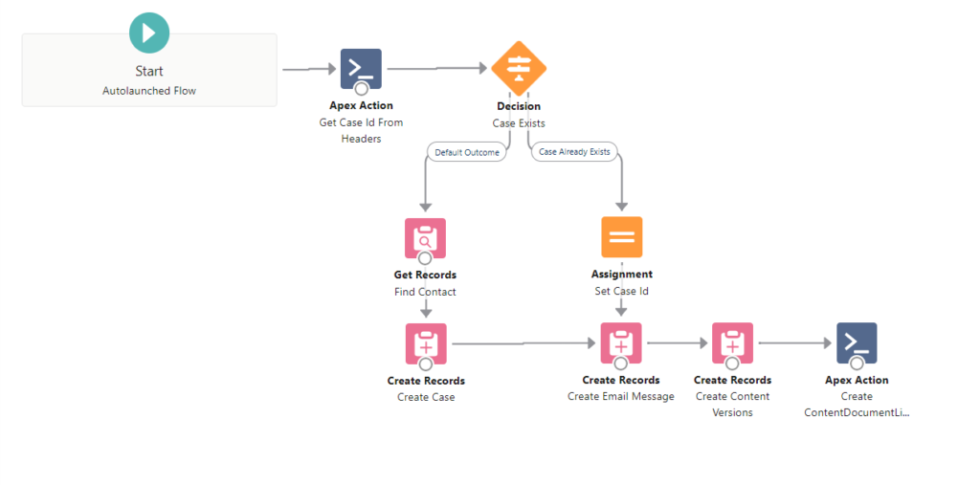Select the Create ContentDocumentLi... Apex Action icon
This screenshot has height=485, width=980.
tap(857, 342)
